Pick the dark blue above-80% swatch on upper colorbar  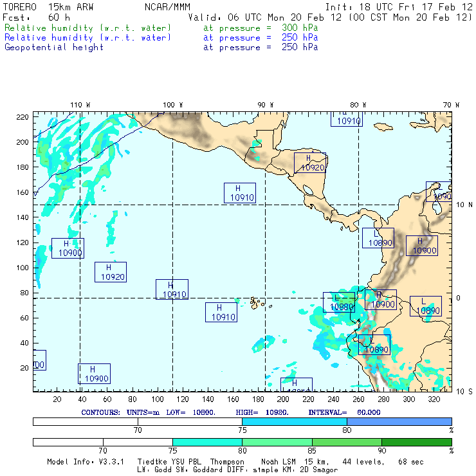coord(399,421)
